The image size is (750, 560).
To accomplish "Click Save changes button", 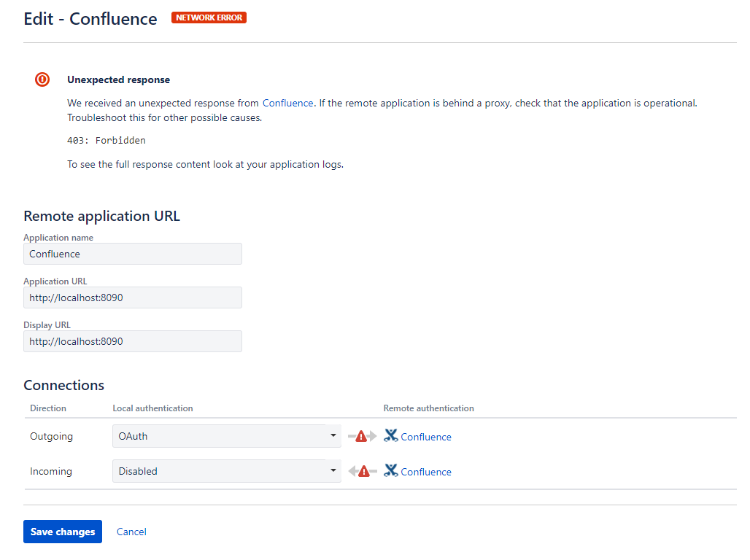I will [x=63, y=532].
